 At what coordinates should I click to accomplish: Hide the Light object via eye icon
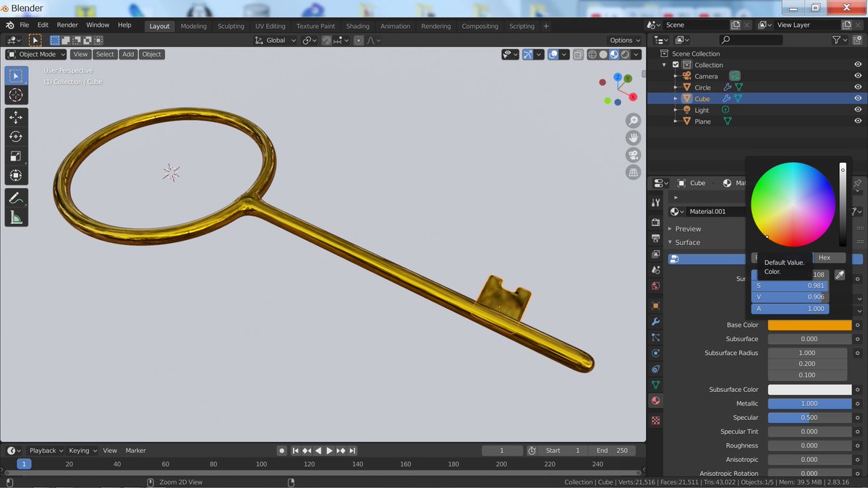[858, 110]
